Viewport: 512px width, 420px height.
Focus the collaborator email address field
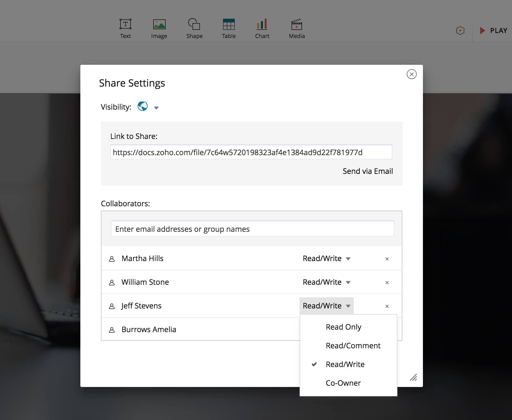[252, 229]
